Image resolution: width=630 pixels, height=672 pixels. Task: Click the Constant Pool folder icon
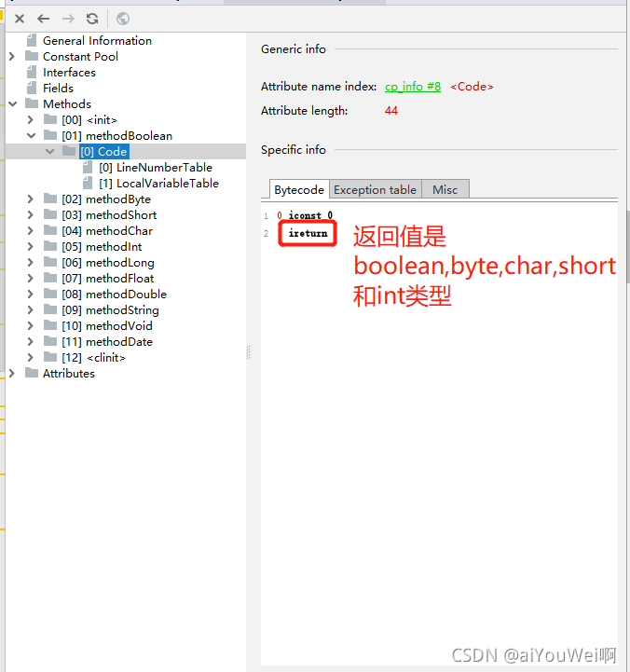32,56
